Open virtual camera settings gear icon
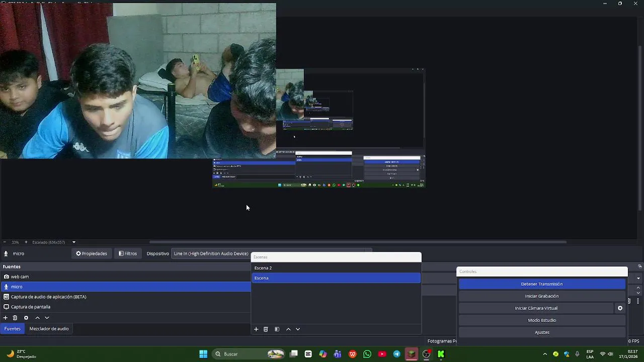644x362 pixels. pyautogui.click(x=620, y=308)
